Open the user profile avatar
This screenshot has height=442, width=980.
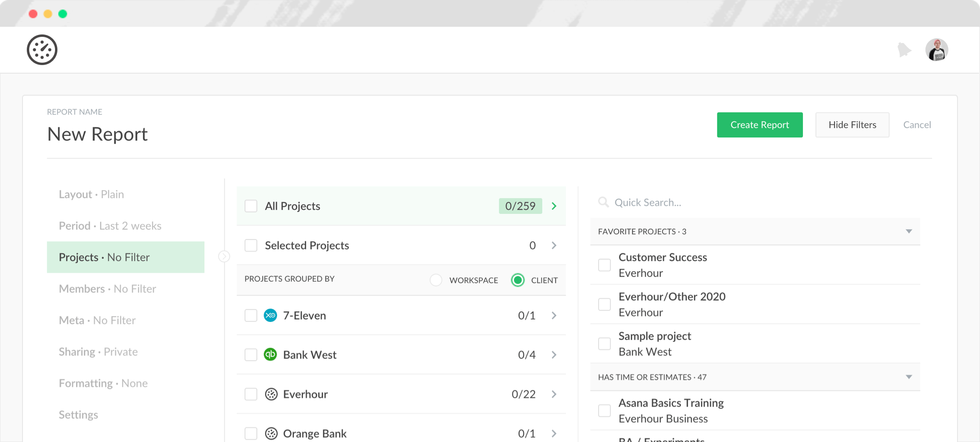[936, 49]
